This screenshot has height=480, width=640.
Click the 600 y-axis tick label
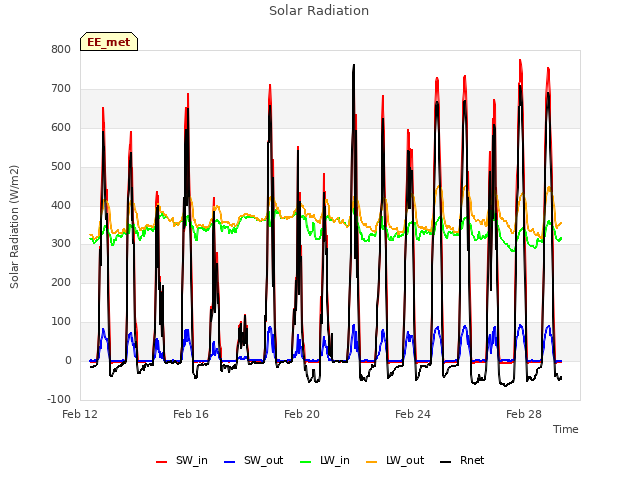coord(61,127)
